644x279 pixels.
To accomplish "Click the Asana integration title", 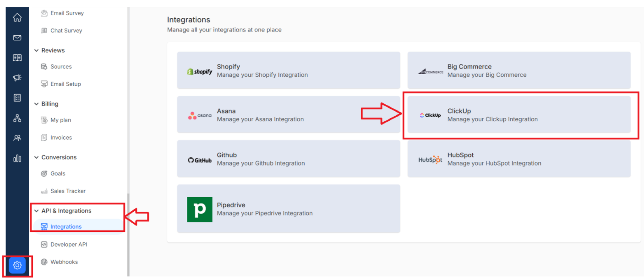I will [226, 111].
